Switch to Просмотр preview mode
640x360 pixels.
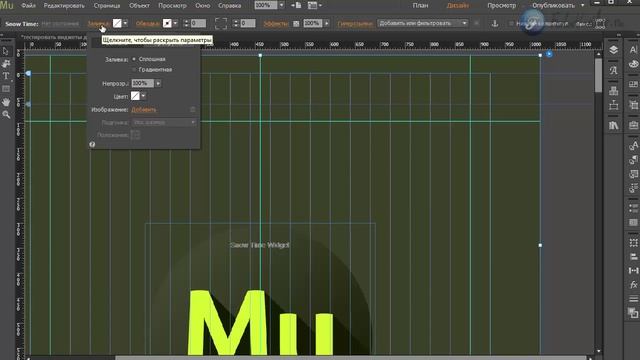pos(502,5)
